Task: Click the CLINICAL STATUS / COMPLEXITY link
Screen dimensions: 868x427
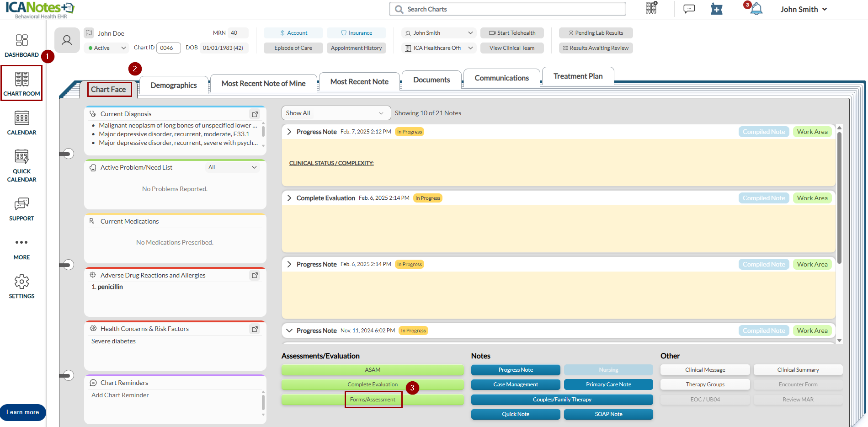Action: pos(331,163)
